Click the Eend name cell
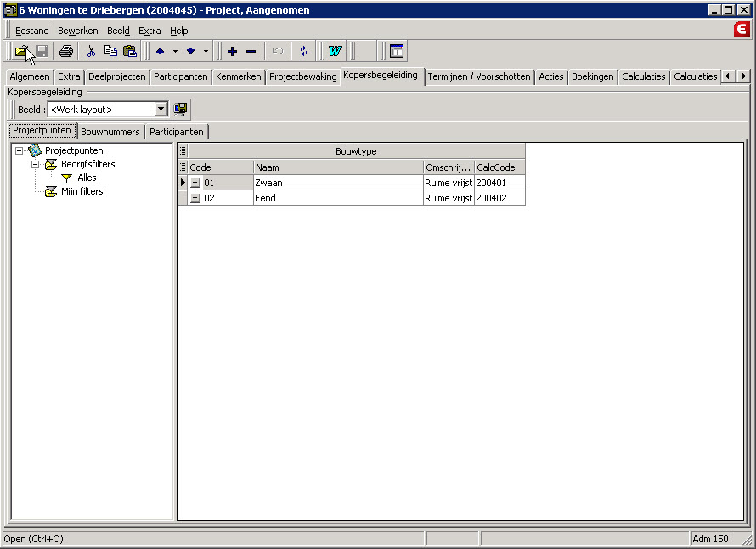756x549 pixels. 338,198
